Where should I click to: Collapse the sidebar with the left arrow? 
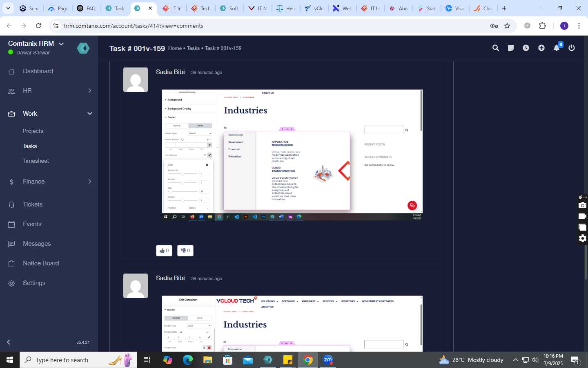9,342
